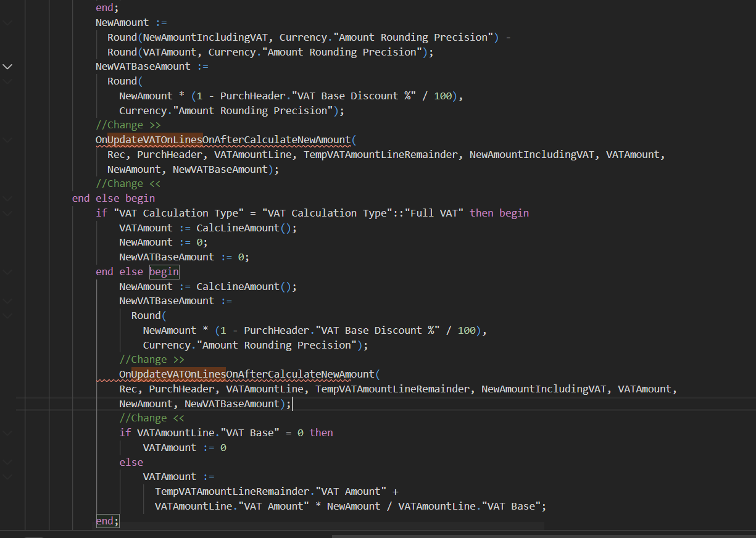Place cursor on 'NewAmount, NewVATBaseAmount);' line
Image resolution: width=756 pixels, height=538 pixels.
[204, 403]
